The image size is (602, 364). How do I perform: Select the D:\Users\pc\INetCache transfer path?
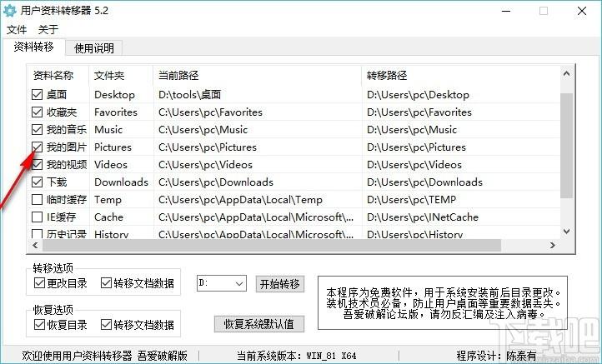[423, 217]
